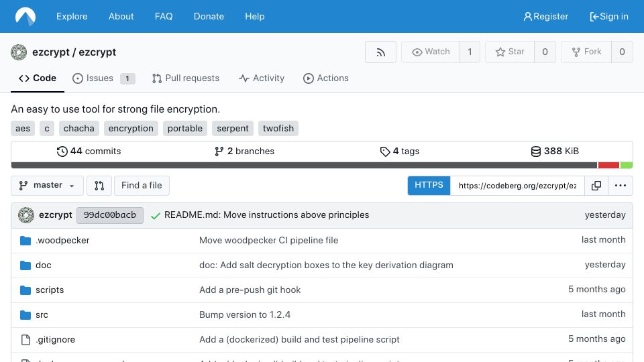644x362 pixels.
Task: Open the src folder icon
Action: 25,315
